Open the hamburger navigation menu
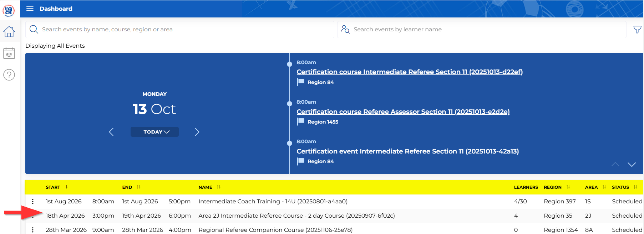This screenshot has height=234, width=644. click(30, 9)
